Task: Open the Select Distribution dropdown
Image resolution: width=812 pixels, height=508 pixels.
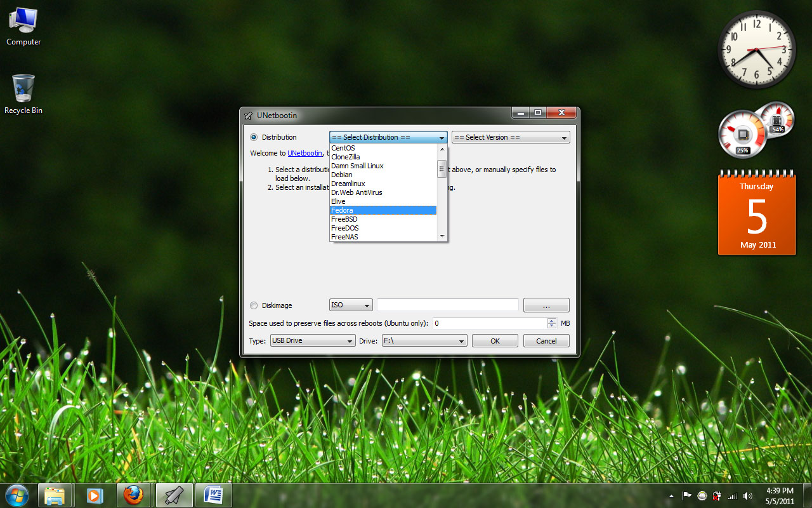Action: pos(388,137)
